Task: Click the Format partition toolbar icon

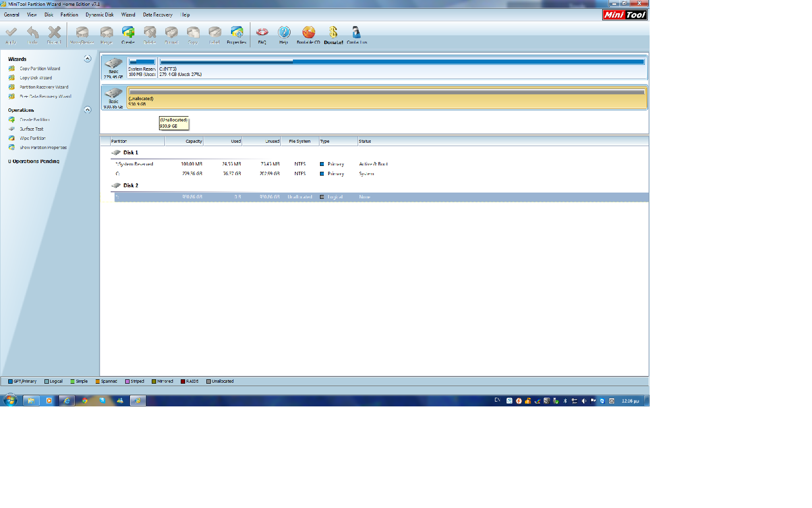Action: click(172, 35)
